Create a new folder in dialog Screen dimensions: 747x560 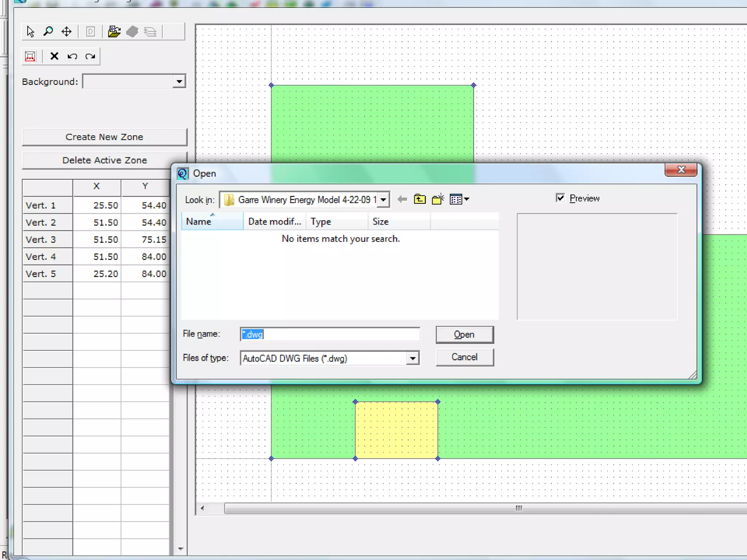[x=437, y=199]
